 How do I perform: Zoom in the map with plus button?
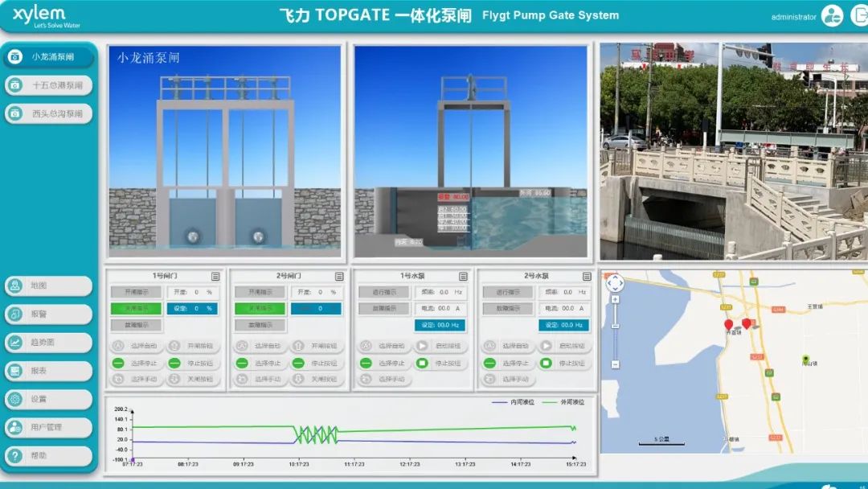point(615,300)
